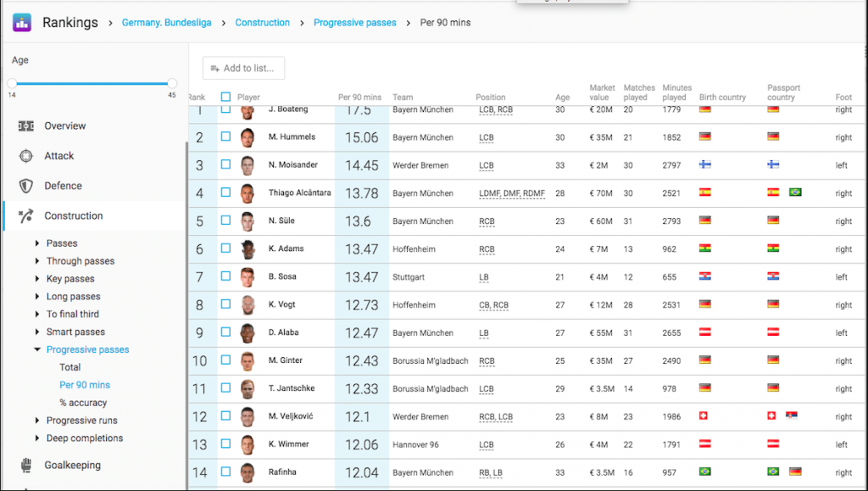Screen dimensions: 868x491
Task: Tick the checkbox for N. Süle
Action: (x=225, y=220)
